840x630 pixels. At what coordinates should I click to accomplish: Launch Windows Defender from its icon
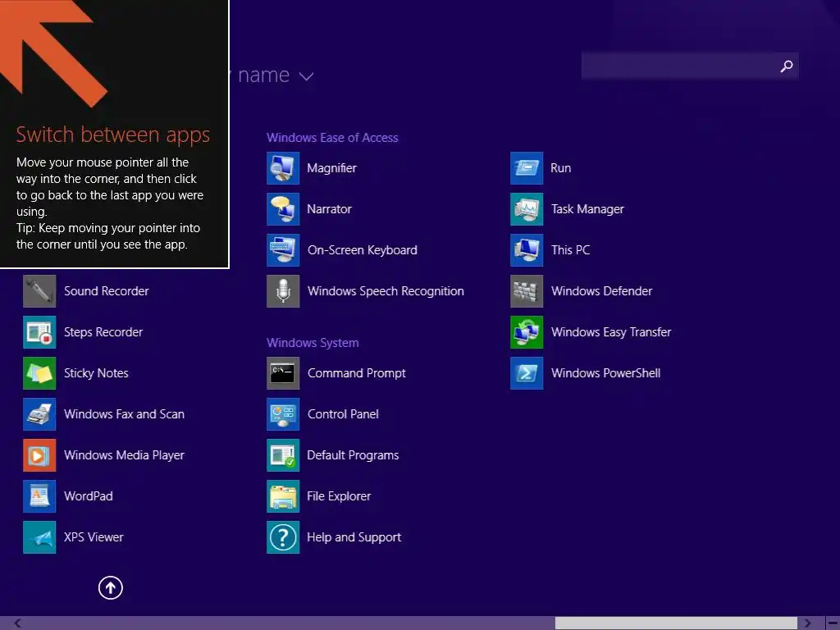click(x=527, y=291)
